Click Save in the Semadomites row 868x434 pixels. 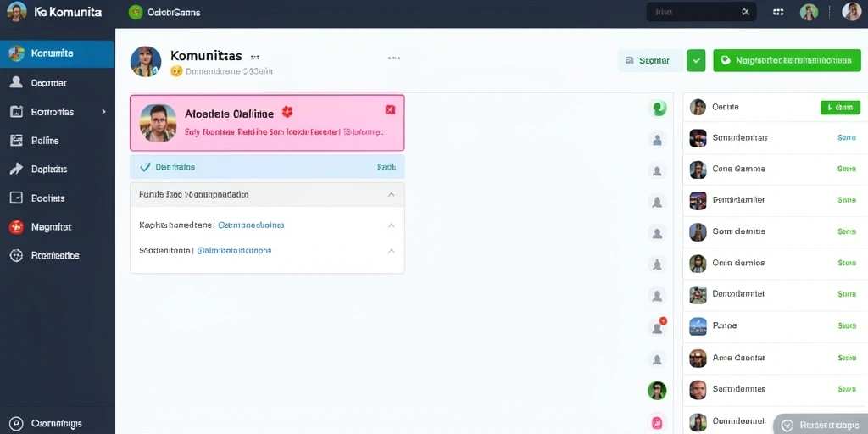847,138
